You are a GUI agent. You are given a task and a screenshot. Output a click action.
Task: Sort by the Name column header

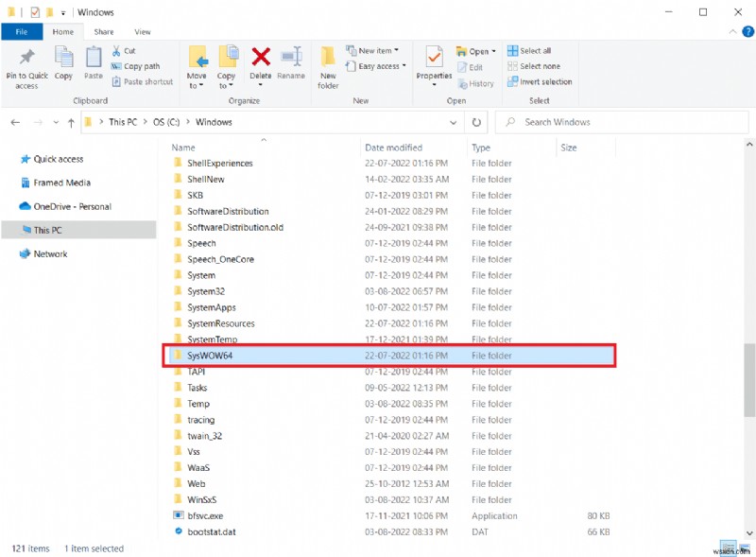coord(183,148)
